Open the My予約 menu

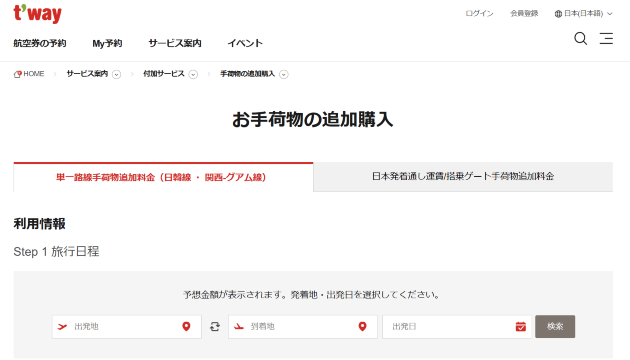coord(107,43)
